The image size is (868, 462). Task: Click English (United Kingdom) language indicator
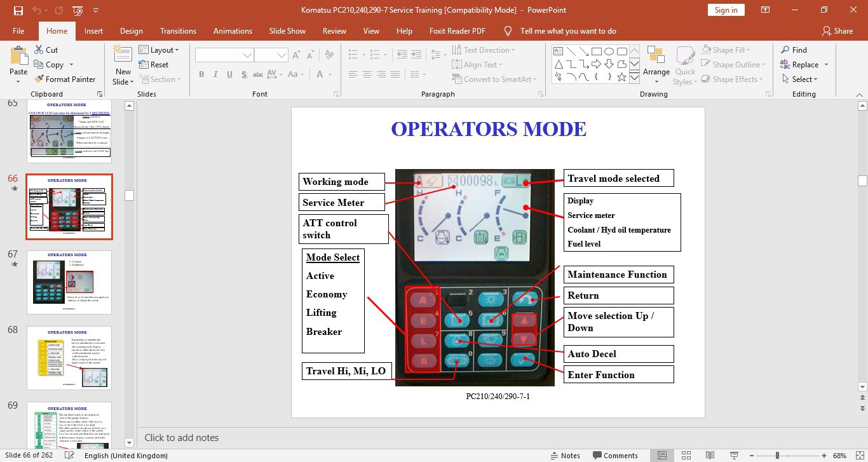(x=126, y=456)
